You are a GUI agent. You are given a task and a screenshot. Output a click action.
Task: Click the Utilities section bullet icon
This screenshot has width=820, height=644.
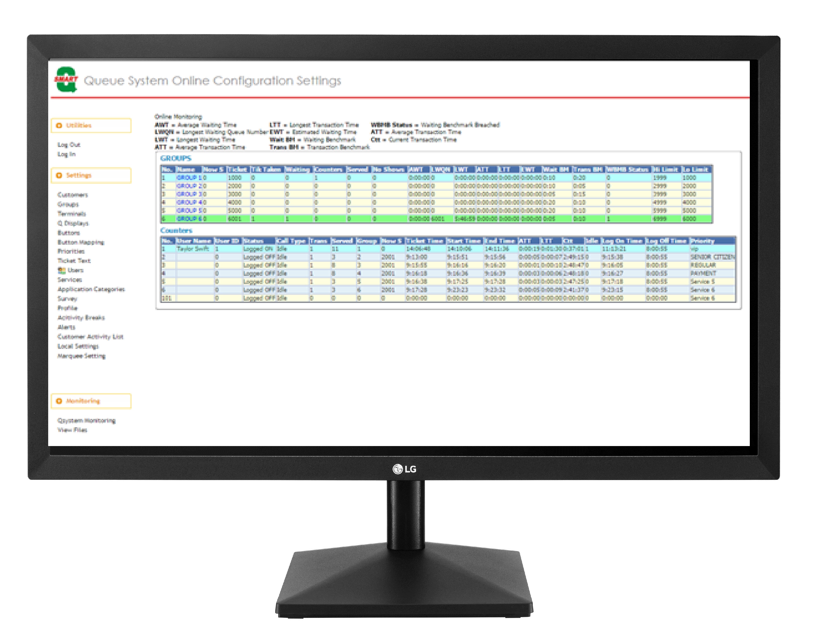pos(59,126)
